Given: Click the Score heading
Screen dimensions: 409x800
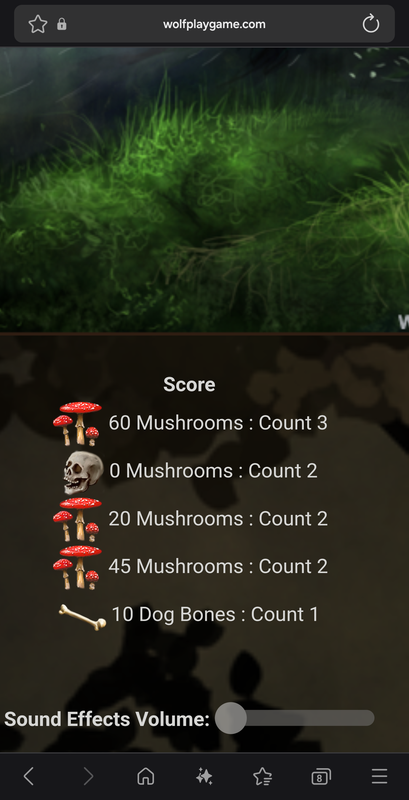Looking at the screenshot, I should (x=189, y=384).
